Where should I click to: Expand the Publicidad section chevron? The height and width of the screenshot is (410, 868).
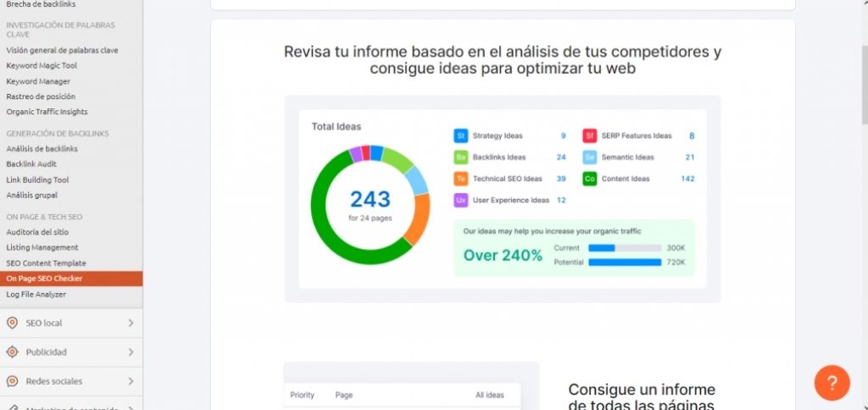click(x=131, y=352)
